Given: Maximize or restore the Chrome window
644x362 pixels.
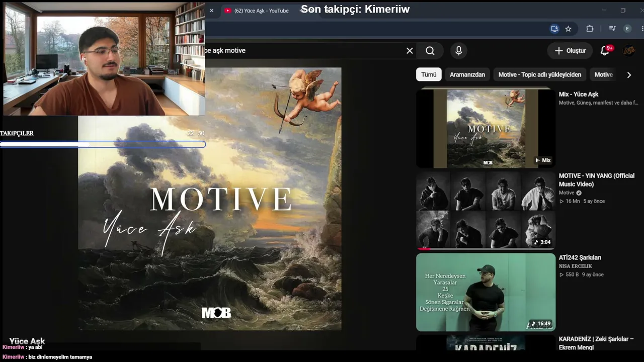Looking at the screenshot, I should [x=623, y=10].
